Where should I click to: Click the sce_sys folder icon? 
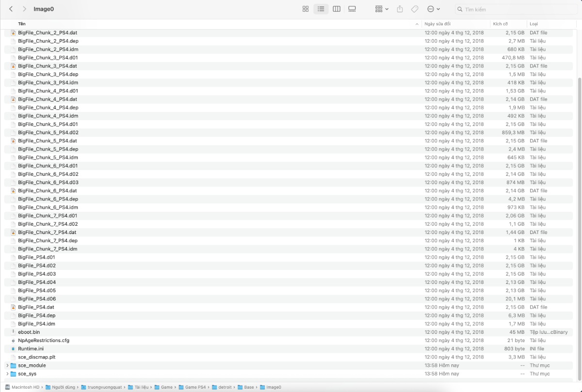[14, 374]
